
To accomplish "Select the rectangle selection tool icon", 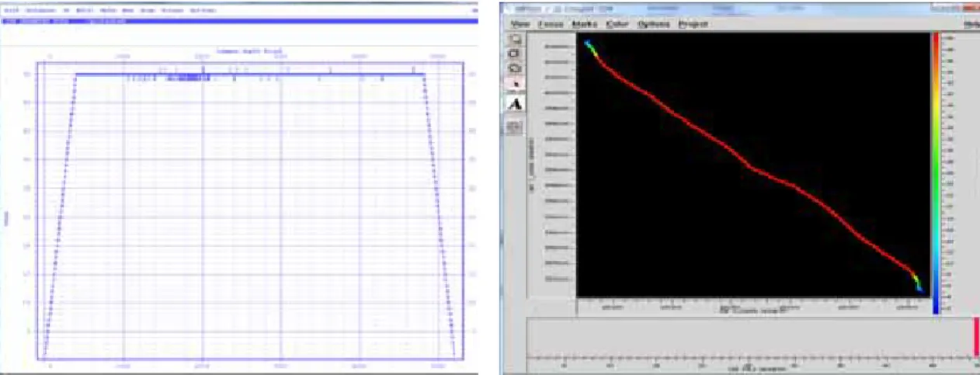I will [515, 53].
